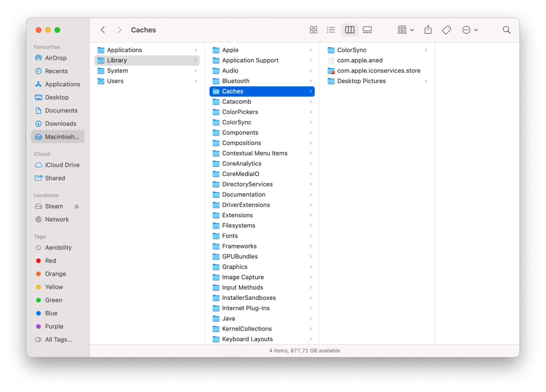Screen dimensions: 546x392
Task: Click the Edit Tags icon
Action: click(447, 30)
